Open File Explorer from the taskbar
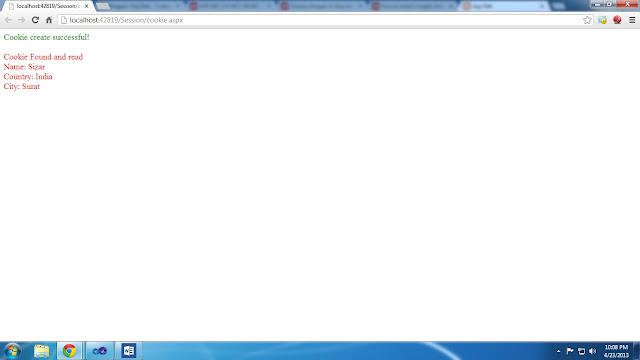Image resolution: width=640 pixels, height=360 pixels. click(41, 351)
